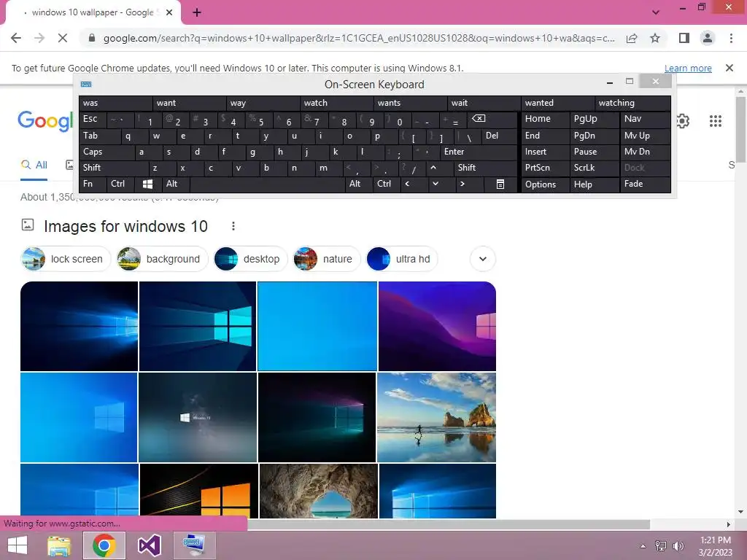This screenshot has height=560, width=747.
Task: Click the share page icon in the address bar
Action: click(x=632, y=38)
